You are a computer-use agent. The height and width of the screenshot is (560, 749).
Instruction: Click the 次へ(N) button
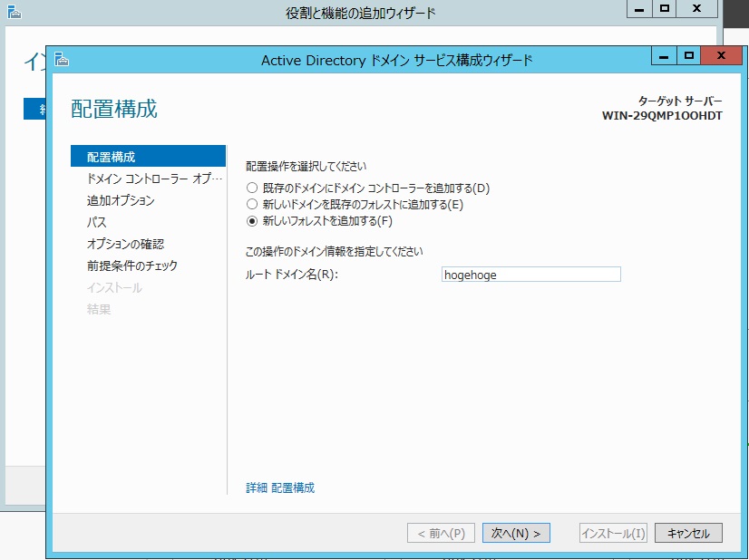click(x=516, y=533)
